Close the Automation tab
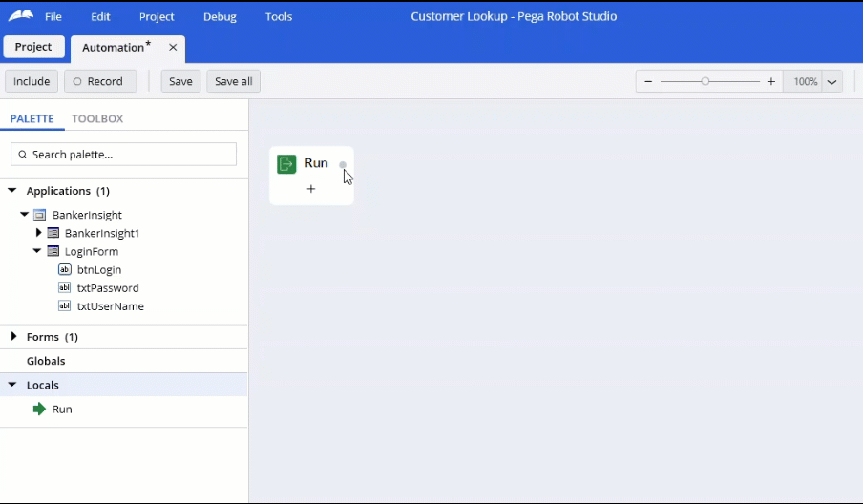The width and height of the screenshot is (863, 504). [x=173, y=48]
